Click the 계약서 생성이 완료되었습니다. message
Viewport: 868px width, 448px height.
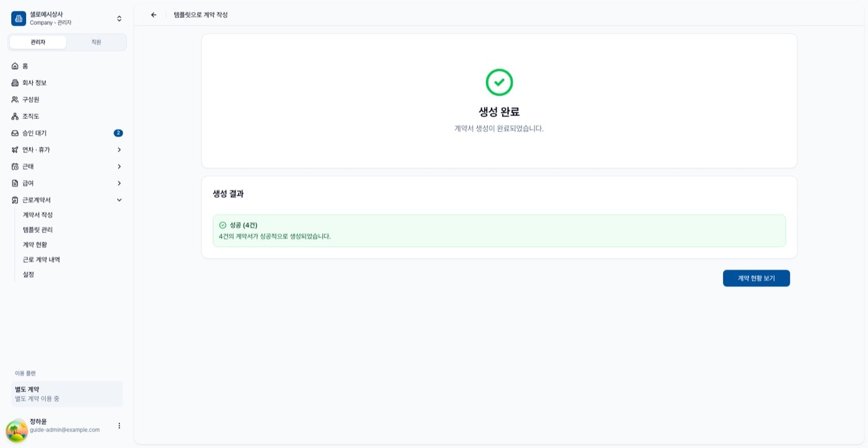tap(499, 128)
